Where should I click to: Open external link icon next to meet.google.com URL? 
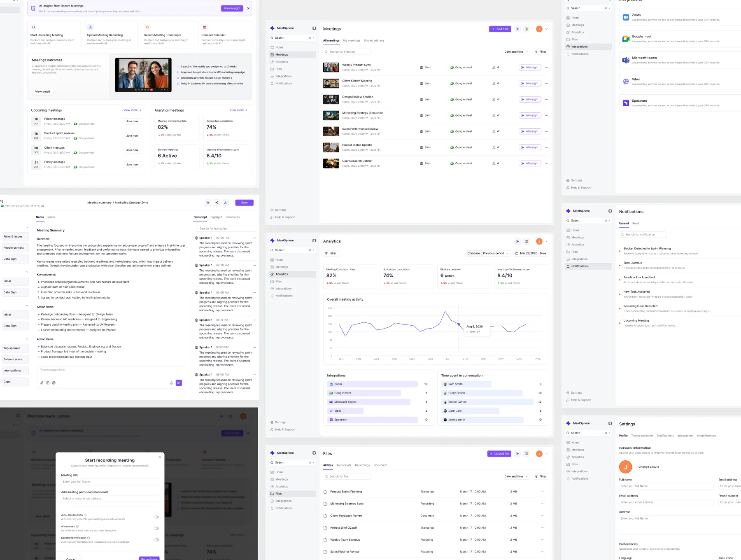[42, 206]
